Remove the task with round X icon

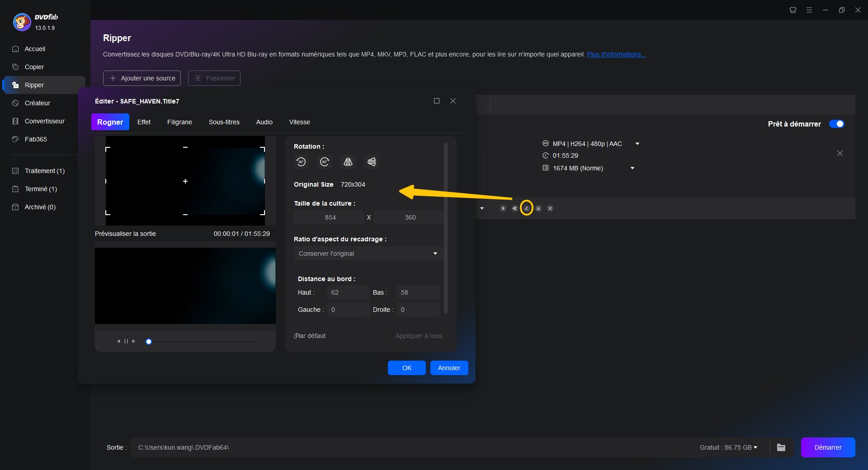[x=550, y=208]
